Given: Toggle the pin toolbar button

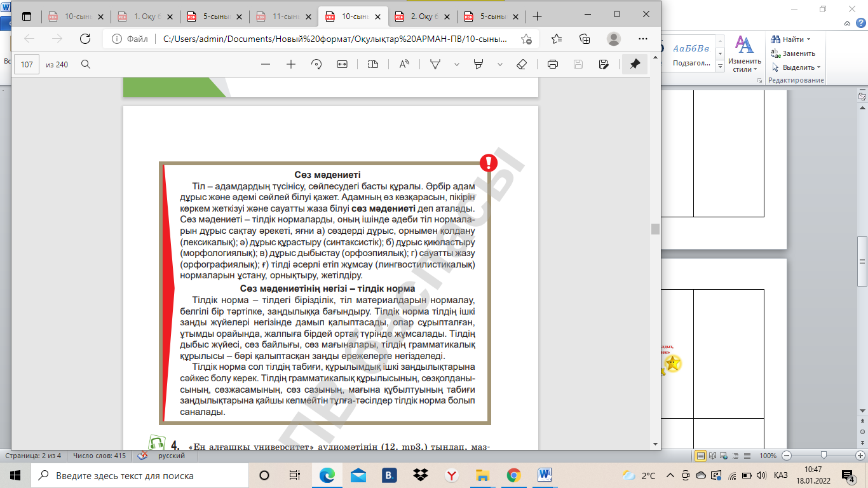Looking at the screenshot, I should point(634,64).
